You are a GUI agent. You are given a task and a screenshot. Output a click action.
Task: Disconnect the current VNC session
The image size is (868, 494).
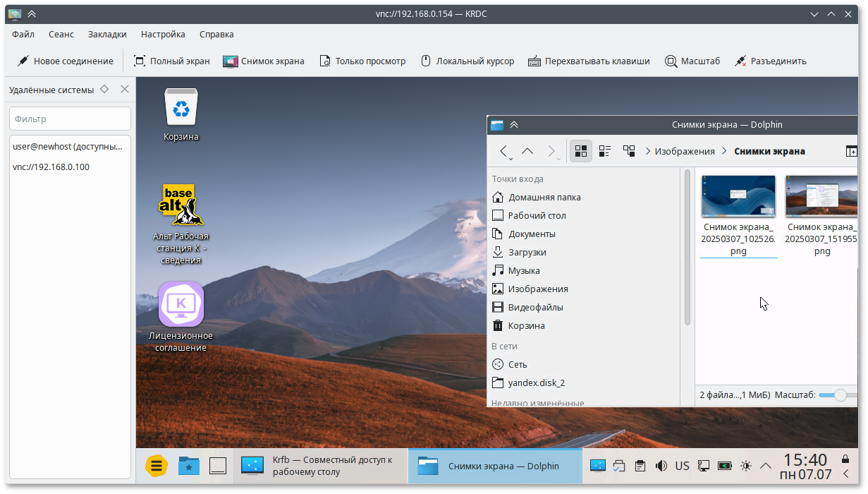coord(770,61)
